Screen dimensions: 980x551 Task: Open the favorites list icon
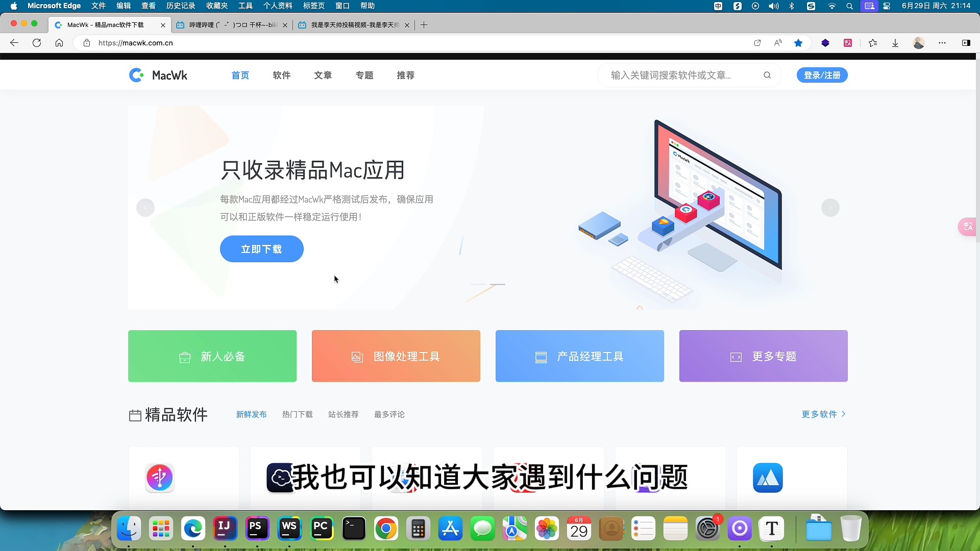pos(873,43)
